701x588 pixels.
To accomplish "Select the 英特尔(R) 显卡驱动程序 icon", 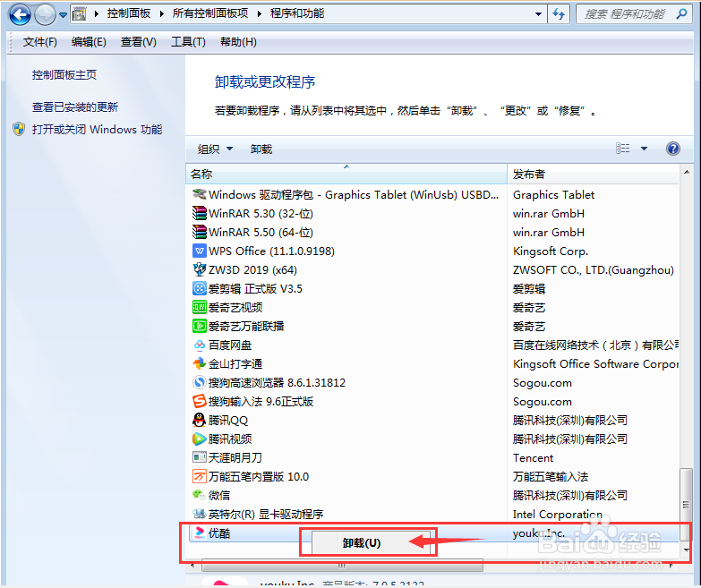I will point(199,514).
